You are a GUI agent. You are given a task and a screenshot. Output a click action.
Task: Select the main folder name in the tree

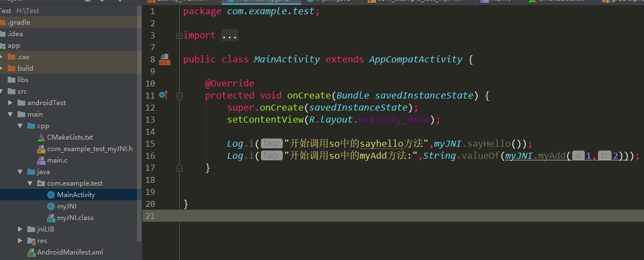[35, 114]
